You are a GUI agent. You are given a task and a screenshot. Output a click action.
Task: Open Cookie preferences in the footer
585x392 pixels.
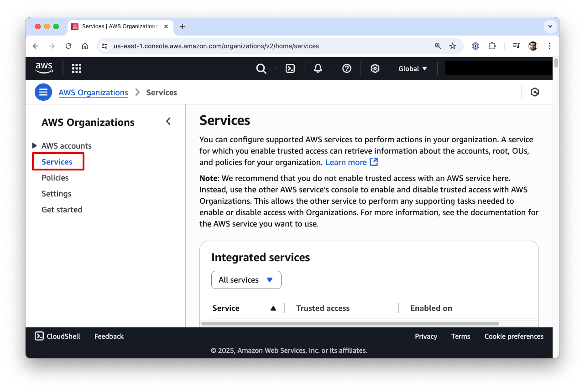(x=514, y=336)
